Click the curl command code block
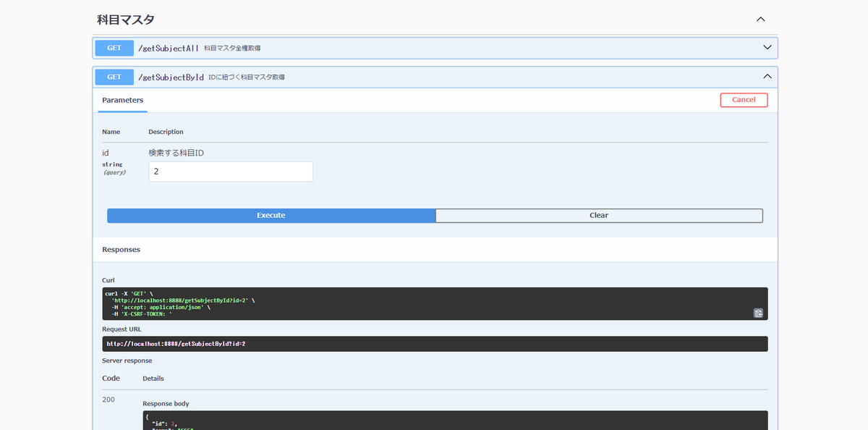This screenshot has width=868, height=430. click(435, 304)
